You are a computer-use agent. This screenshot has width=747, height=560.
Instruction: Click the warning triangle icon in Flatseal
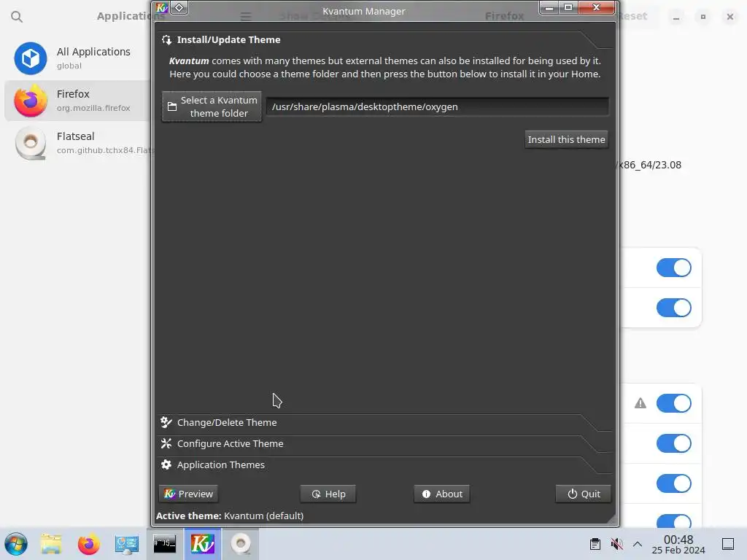pyautogui.click(x=640, y=403)
